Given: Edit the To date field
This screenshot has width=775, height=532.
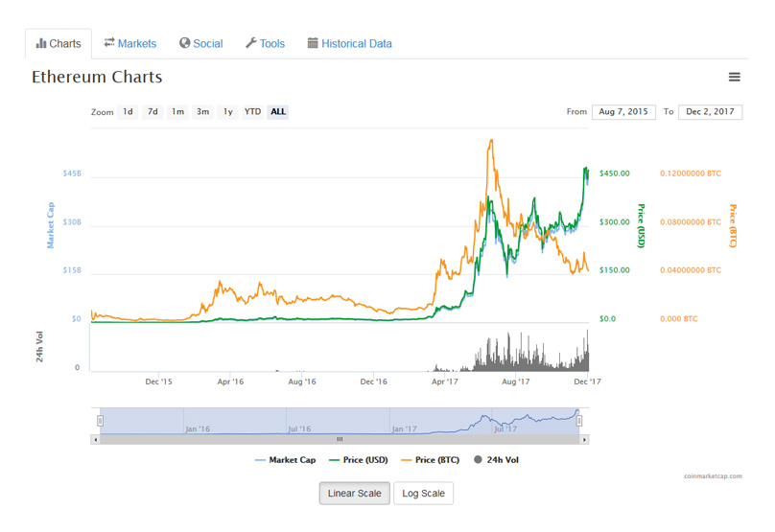Looking at the screenshot, I should coord(710,112).
